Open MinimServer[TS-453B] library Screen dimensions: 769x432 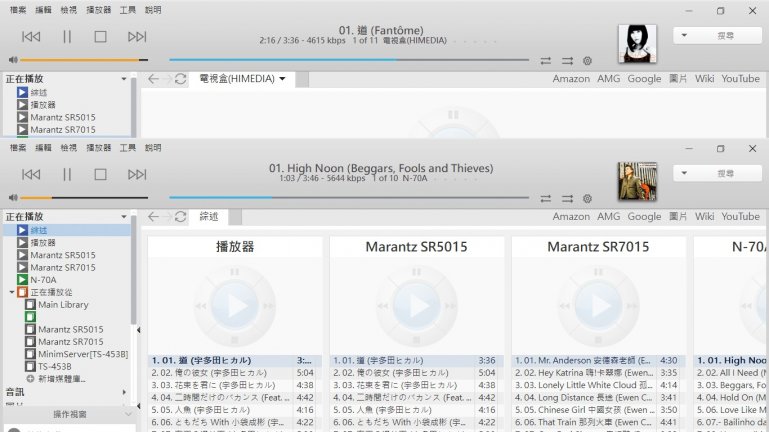(83, 354)
